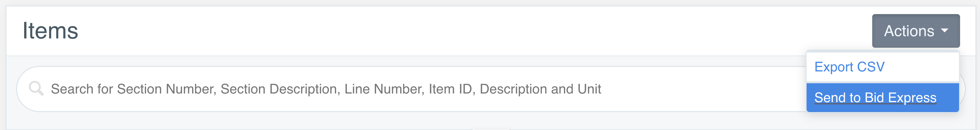Click the highlighted Send to Bid Express entry

click(875, 98)
